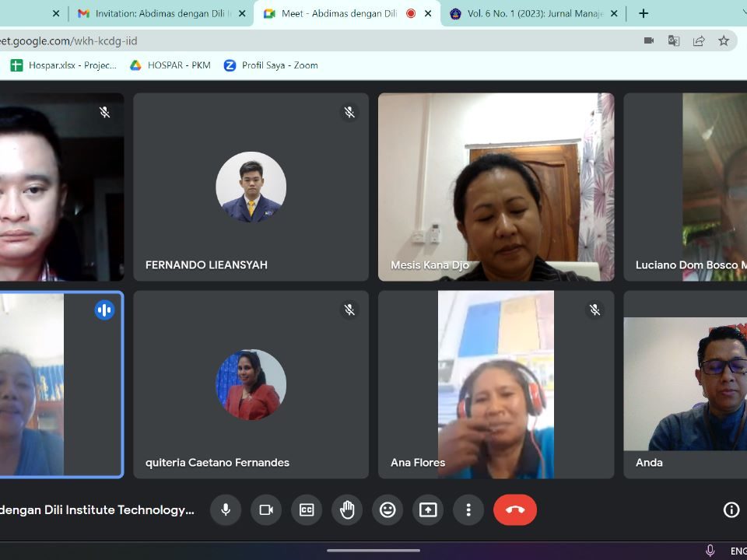Click Luciano Dom Bosco video tile
Screen dimensions: 747x560
click(685, 187)
